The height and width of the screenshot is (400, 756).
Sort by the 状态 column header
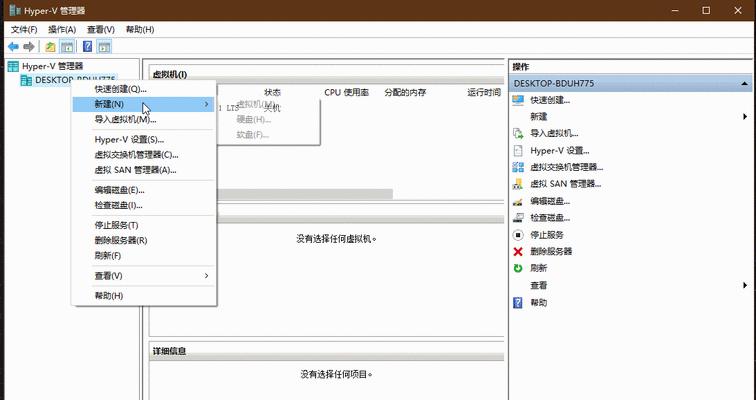pos(272,92)
